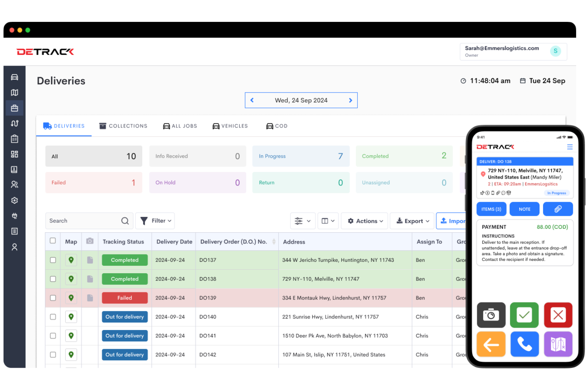The height and width of the screenshot is (392, 588).
Task: Tap the green checkmark to complete delivery DO 138
Action: (524, 315)
